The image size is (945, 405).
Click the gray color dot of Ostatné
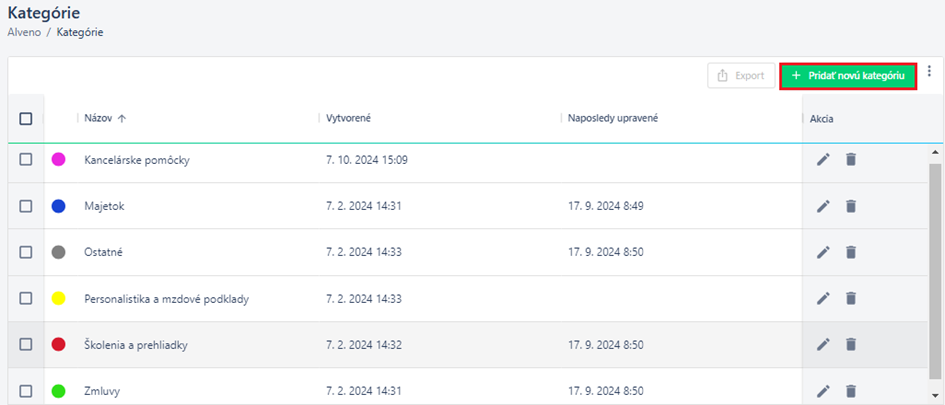click(x=58, y=252)
